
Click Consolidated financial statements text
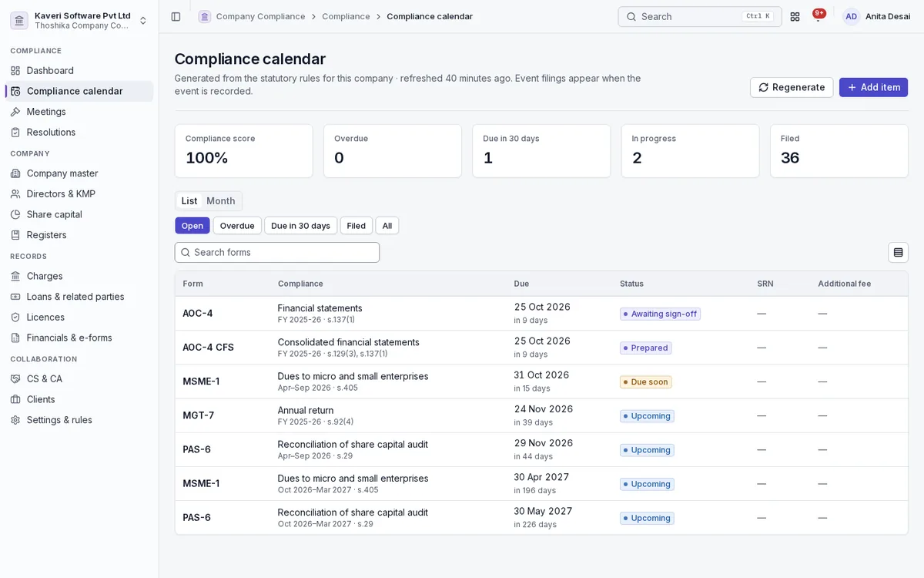(349, 342)
